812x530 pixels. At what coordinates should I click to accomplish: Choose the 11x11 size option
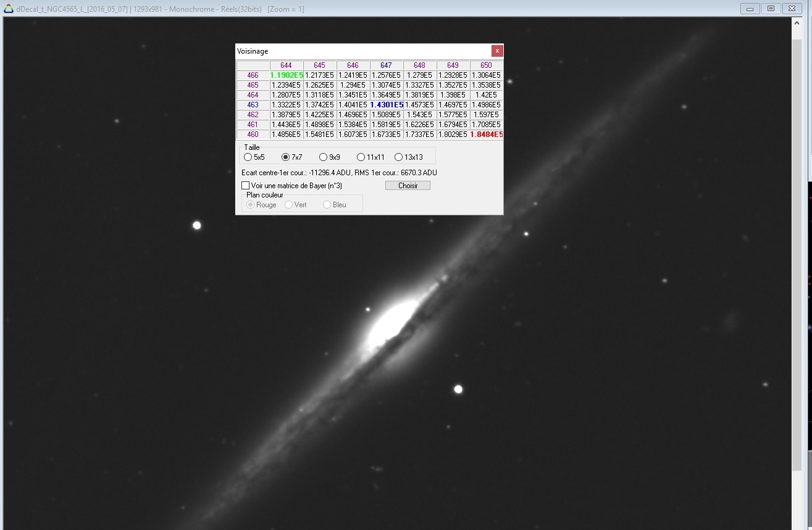click(x=361, y=157)
